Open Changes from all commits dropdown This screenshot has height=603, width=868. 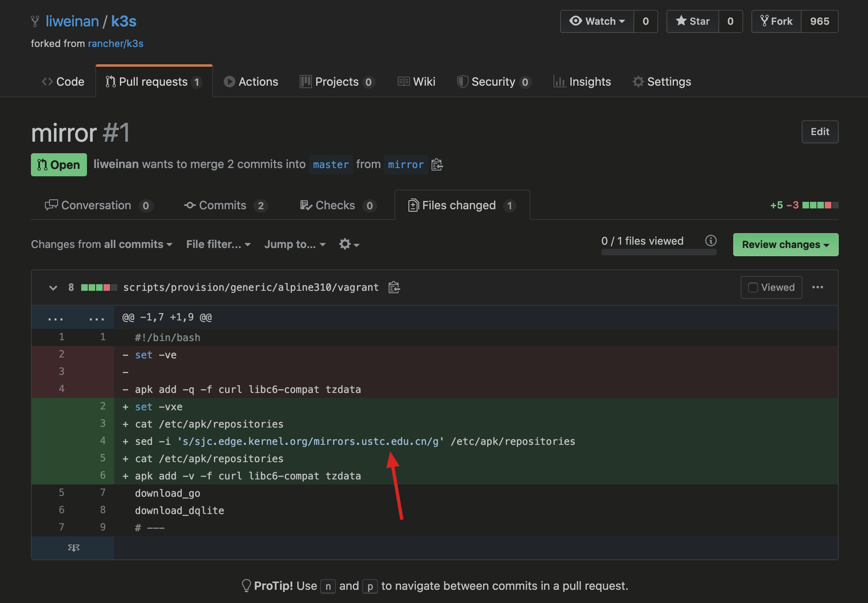click(101, 244)
